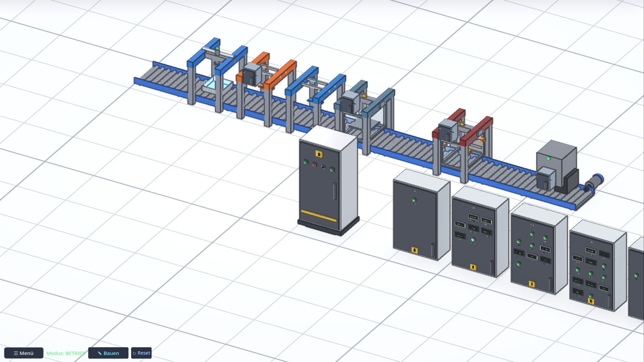
Task: Click the yellow bar at control cabinet bottom
Action: pos(319,216)
